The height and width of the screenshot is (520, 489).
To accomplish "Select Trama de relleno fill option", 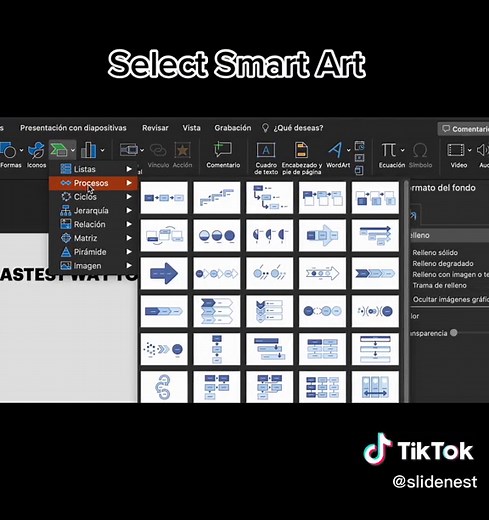I will [439, 285].
